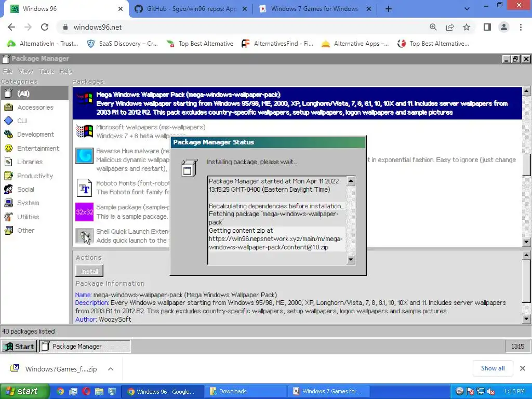This screenshot has height=399, width=532.
Task: Open SaaS Discovery bookmark
Action: coord(123,44)
